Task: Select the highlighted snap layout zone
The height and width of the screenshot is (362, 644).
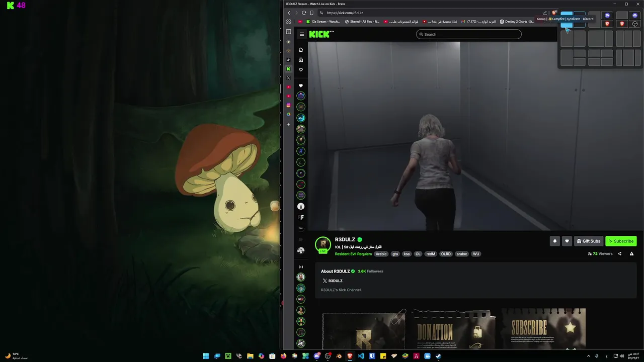Action: [x=567, y=20]
